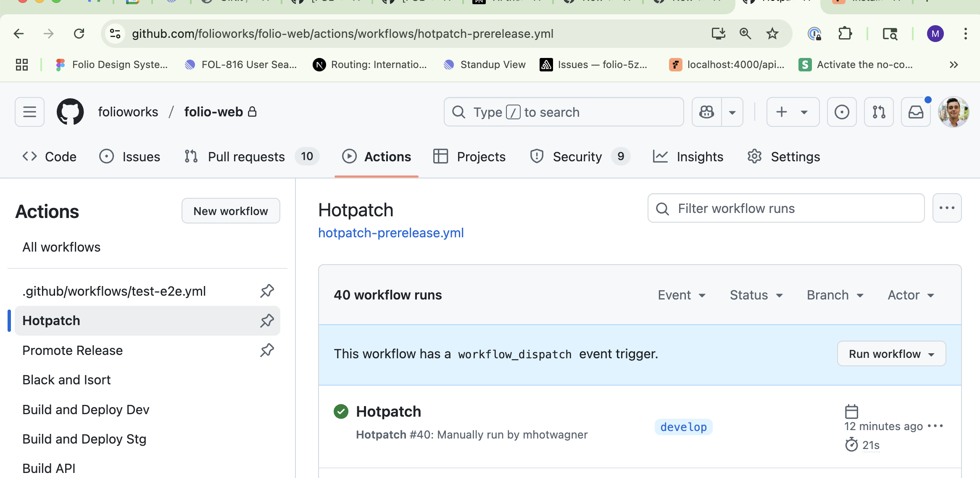This screenshot has width=980, height=478.
Task: Open the Pull requests icon in header
Action: pos(879,112)
